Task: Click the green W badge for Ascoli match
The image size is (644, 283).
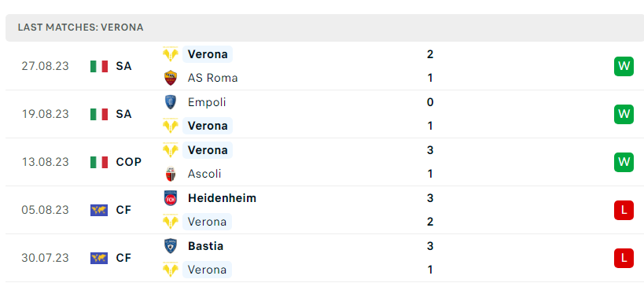Action: pos(624,162)
